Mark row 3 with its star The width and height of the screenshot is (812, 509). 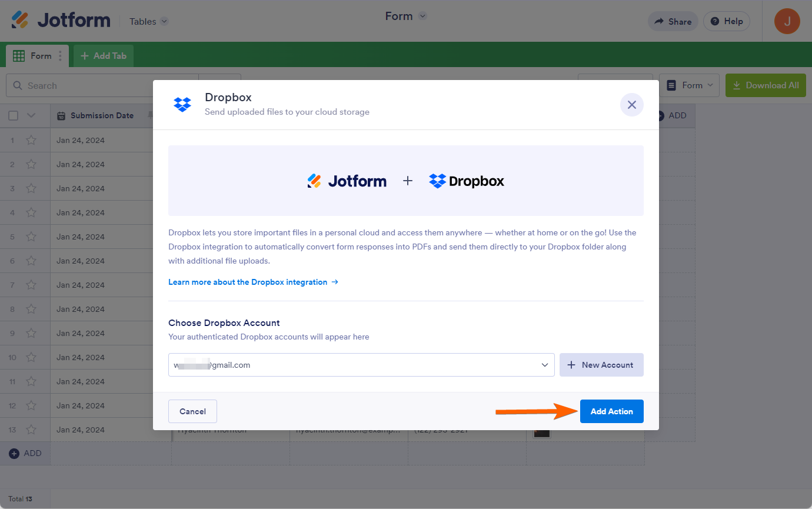point(31,188)
